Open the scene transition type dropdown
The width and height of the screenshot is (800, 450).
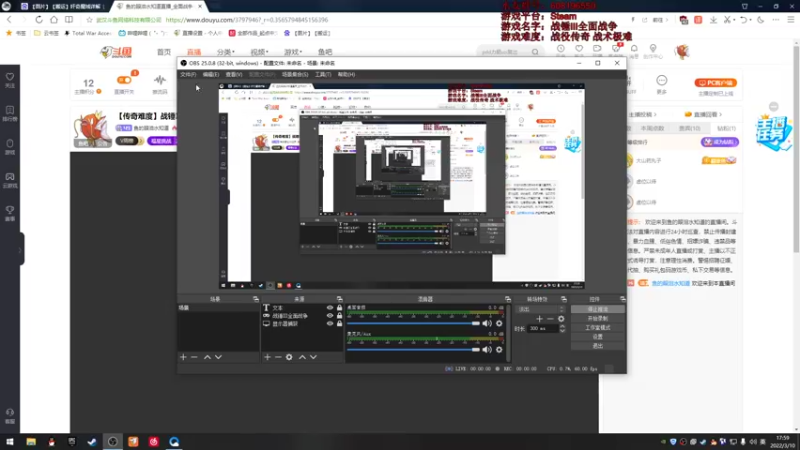coord(541,309)
